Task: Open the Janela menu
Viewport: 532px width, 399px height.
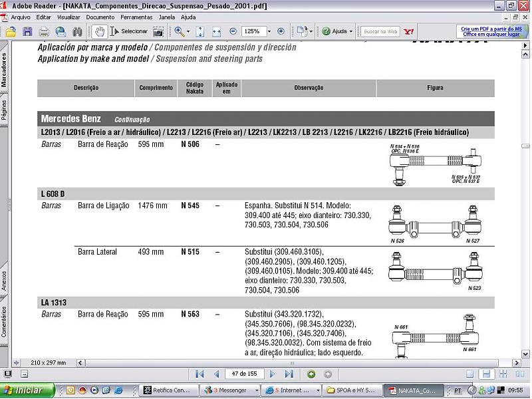Action: tap(167, 17)
